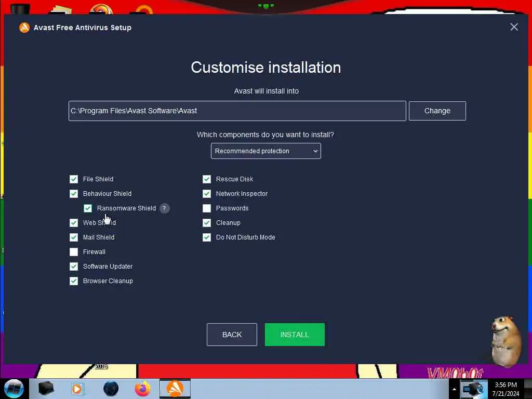Uncheck the Mail Shield checkbox
The image size is (532, 399).
click(74, 237)
